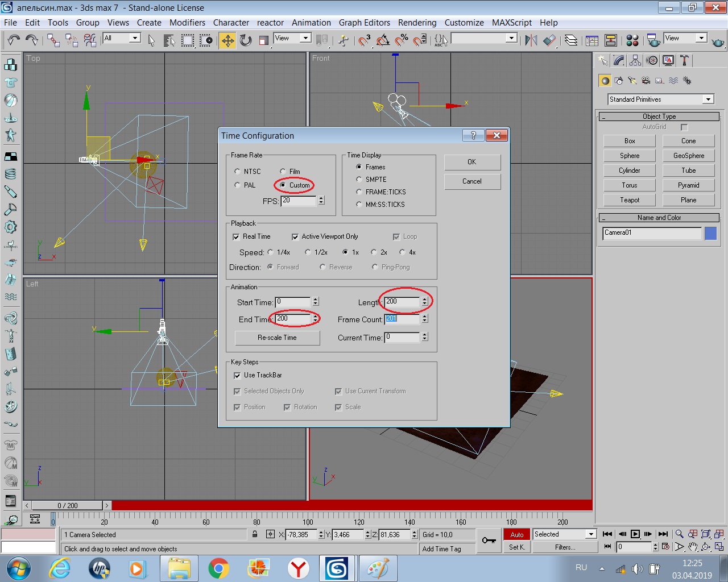Open the Modify panel tab icon
This screenshot has height=582, width=728.
[x=619, y=60]
